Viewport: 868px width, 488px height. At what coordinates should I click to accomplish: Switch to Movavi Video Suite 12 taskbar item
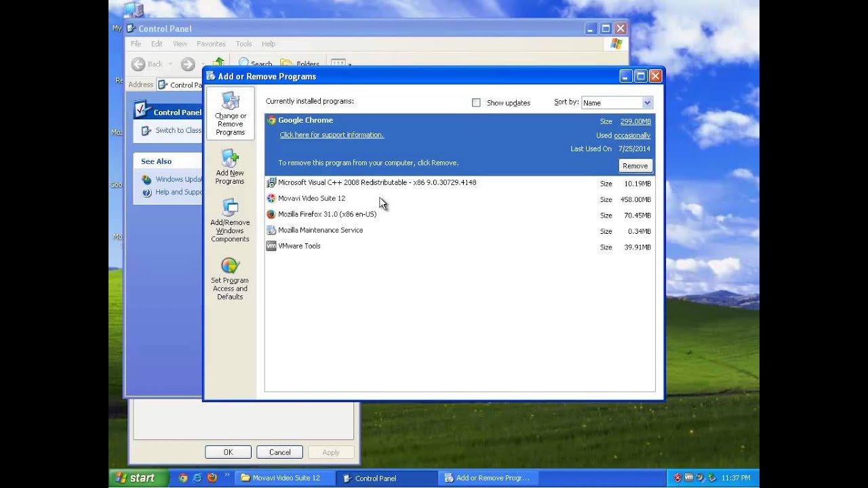pos(285,478)
